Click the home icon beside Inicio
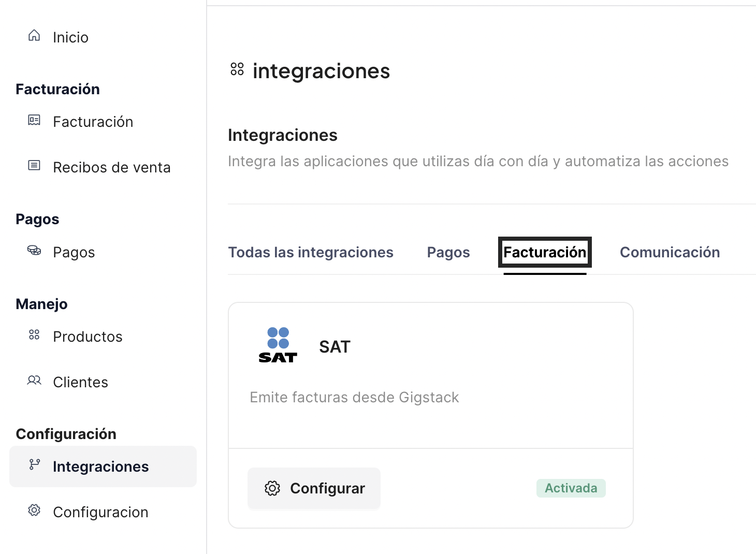The height and width of the screenshot is (554, 756). point(34,36)
